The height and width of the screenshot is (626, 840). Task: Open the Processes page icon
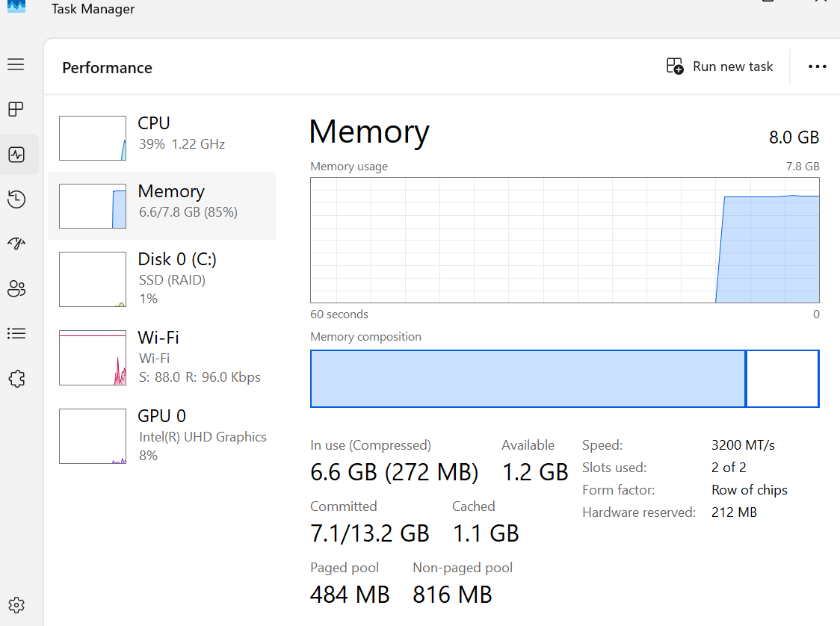[16, 110]
